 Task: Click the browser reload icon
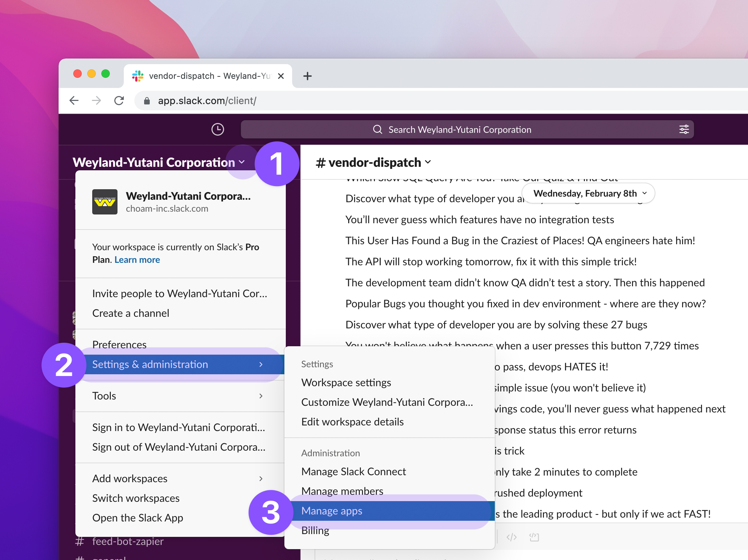pos(119,101)
